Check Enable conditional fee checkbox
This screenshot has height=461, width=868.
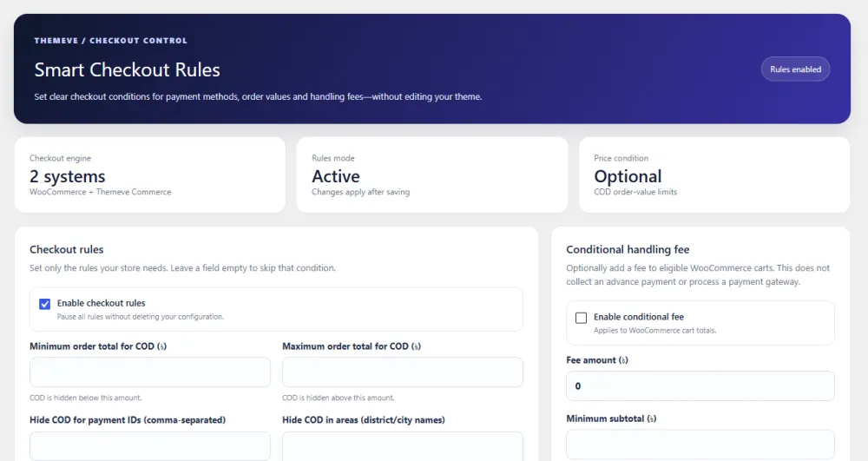coord(582,318)
